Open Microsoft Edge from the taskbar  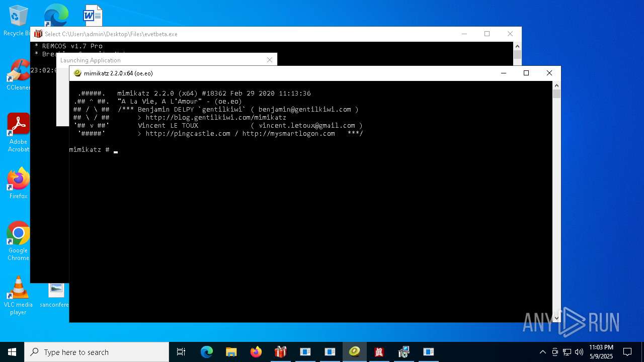(x=207, y=352)
